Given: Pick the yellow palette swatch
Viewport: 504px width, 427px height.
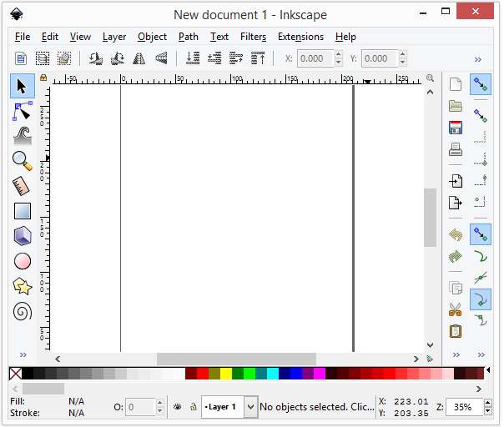Looking at the screenshot, I should 226,374.
